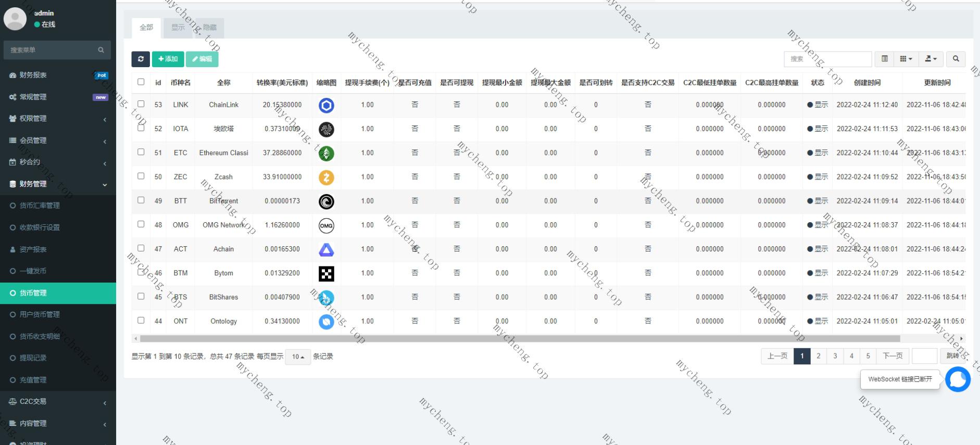Click ETC Ethereum Classic thumbnail icon
This screenshot has height=445, width=980.
(x=326, y=154)
